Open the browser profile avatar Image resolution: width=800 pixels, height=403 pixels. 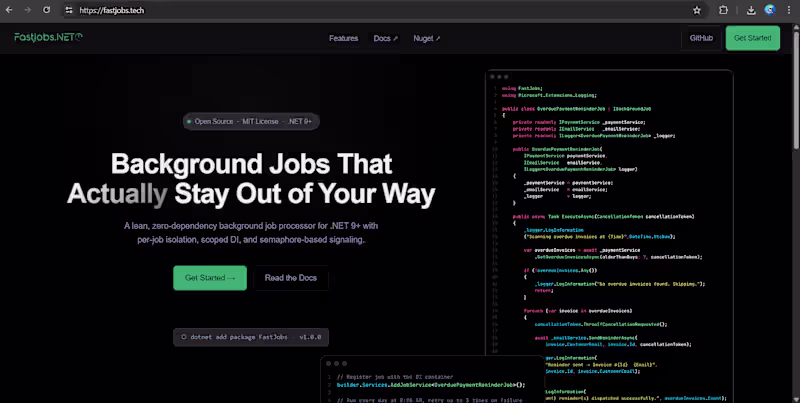(x=770, y=10)
